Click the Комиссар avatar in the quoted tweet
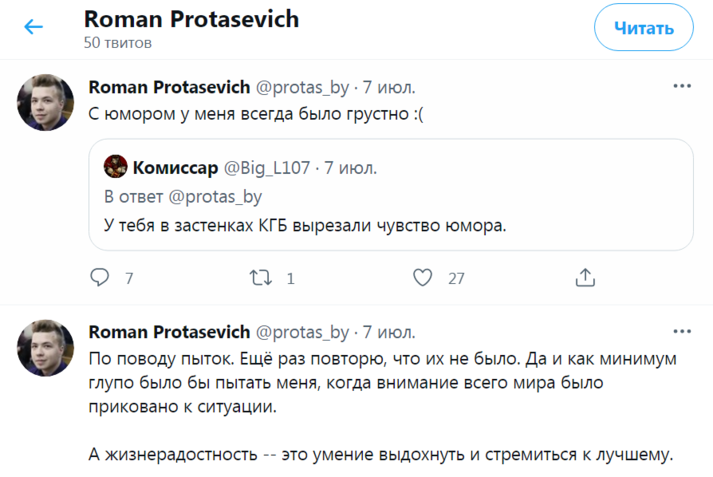The image size is (713, 477). [115, 166]
